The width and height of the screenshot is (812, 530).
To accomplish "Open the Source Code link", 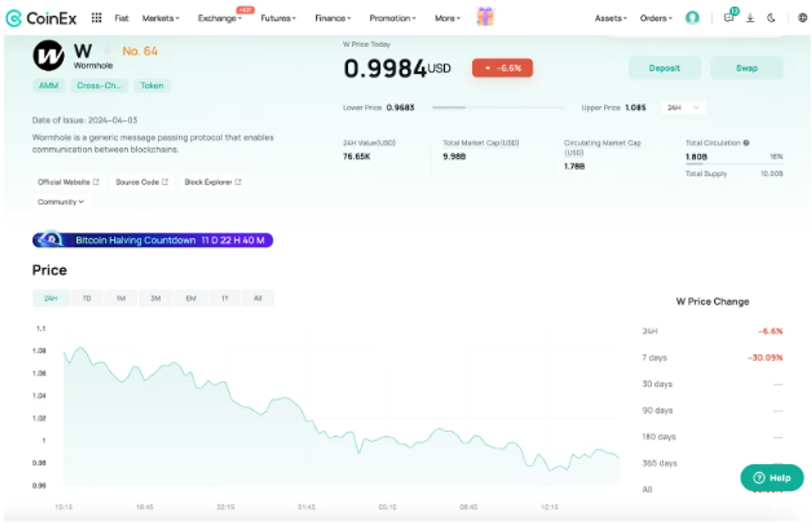I will pyautogui.click(x=142, y=182).
